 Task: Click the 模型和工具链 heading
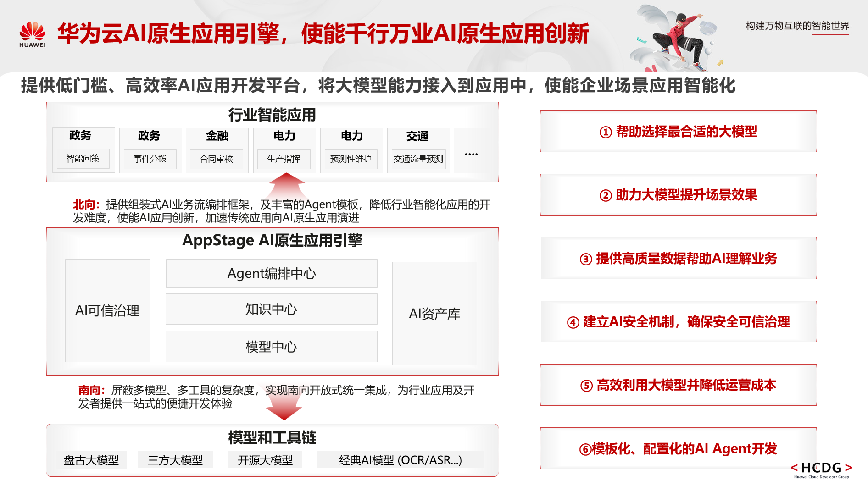(273, 437)
